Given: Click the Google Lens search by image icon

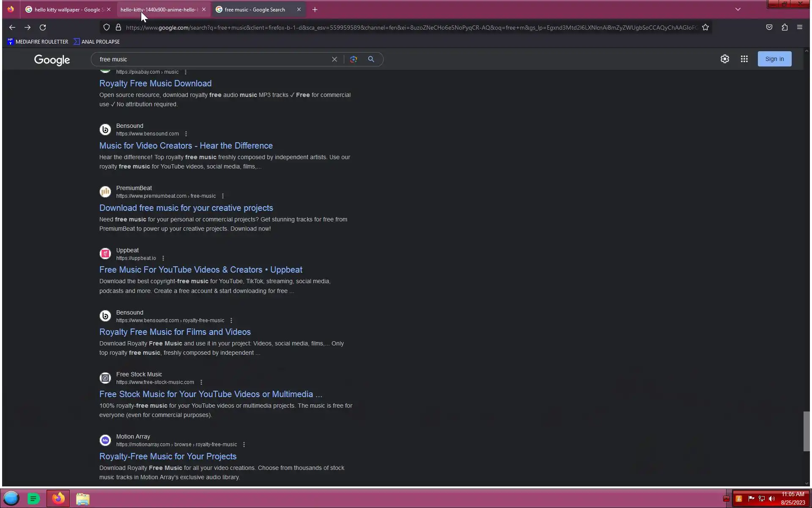Looking at the screenshot, I should pyautogui.click(x=354, y=59).
